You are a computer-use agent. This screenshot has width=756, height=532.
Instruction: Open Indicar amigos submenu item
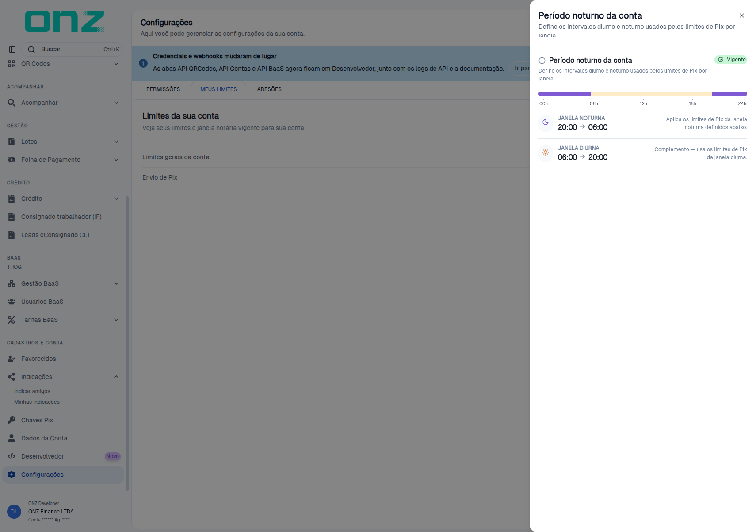[x=32, y=391]
